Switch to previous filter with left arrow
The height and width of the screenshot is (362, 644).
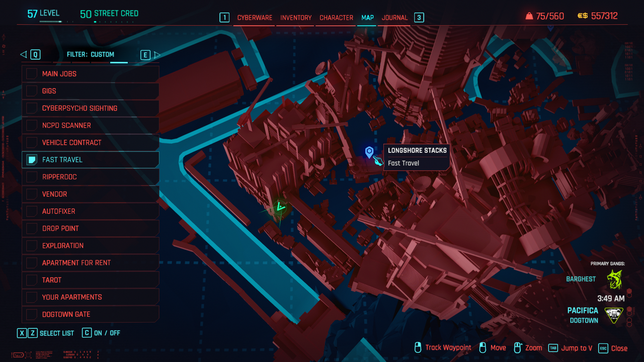click(23, 55)
